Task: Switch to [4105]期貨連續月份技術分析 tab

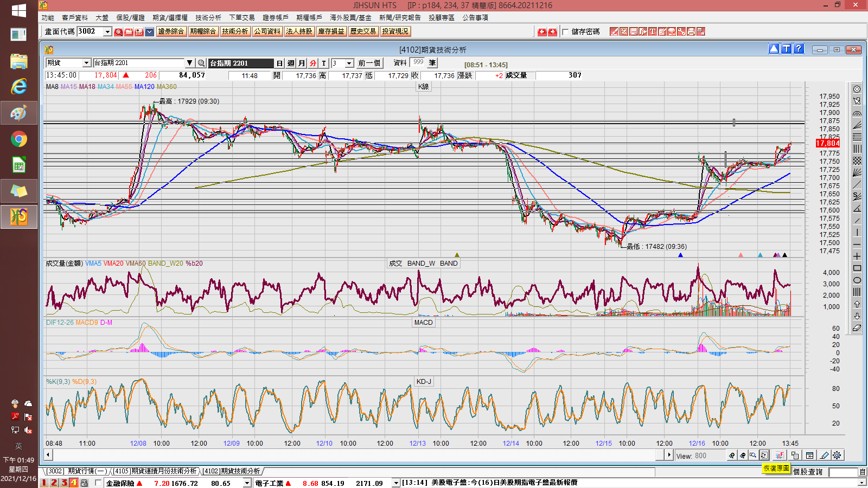Action: (155, 471)
